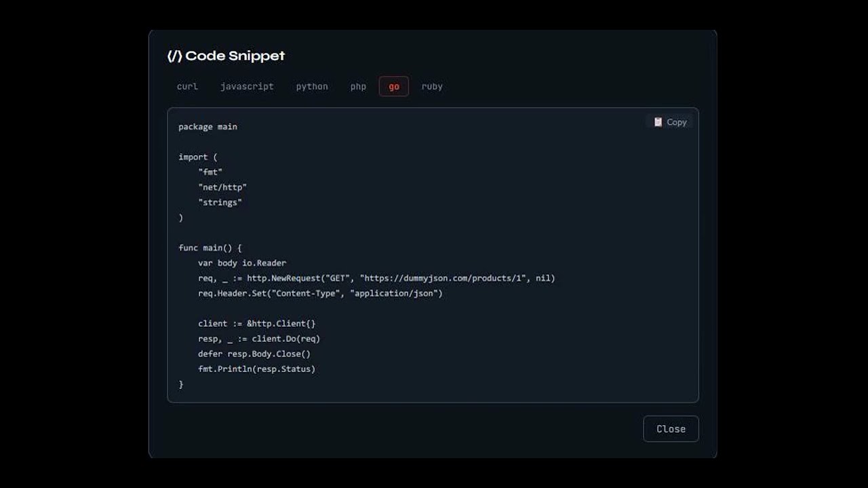Click the "client := &http.Client{}" line

click(x=257, y=323)
